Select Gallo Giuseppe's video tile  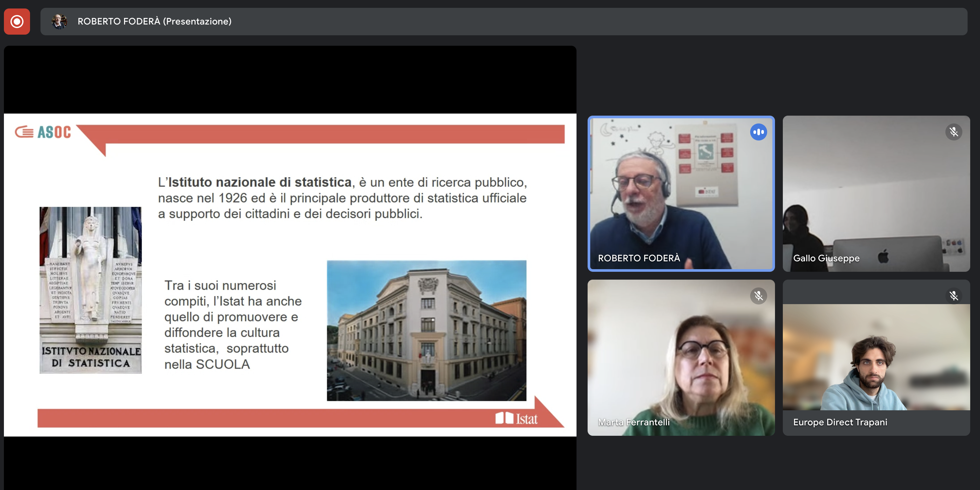pyautogui.click(x=876, y=193)
